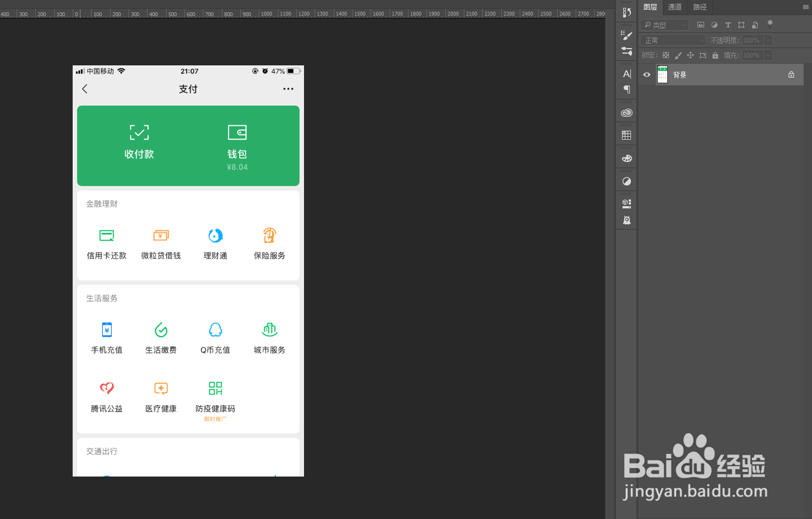Switch to the 通道 tab
Image resolution: width=812 pixels, height=519 pixels.
pyautogui.click(x=675, y=7)
